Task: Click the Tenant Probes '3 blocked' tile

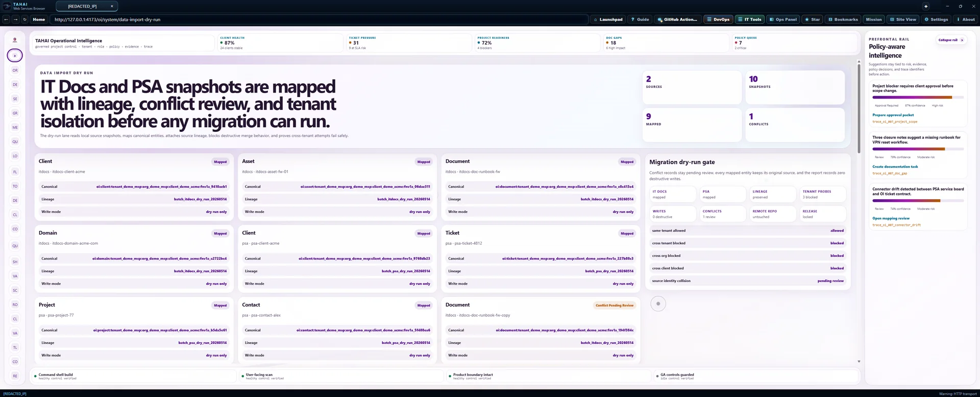Action: (823, 194)
